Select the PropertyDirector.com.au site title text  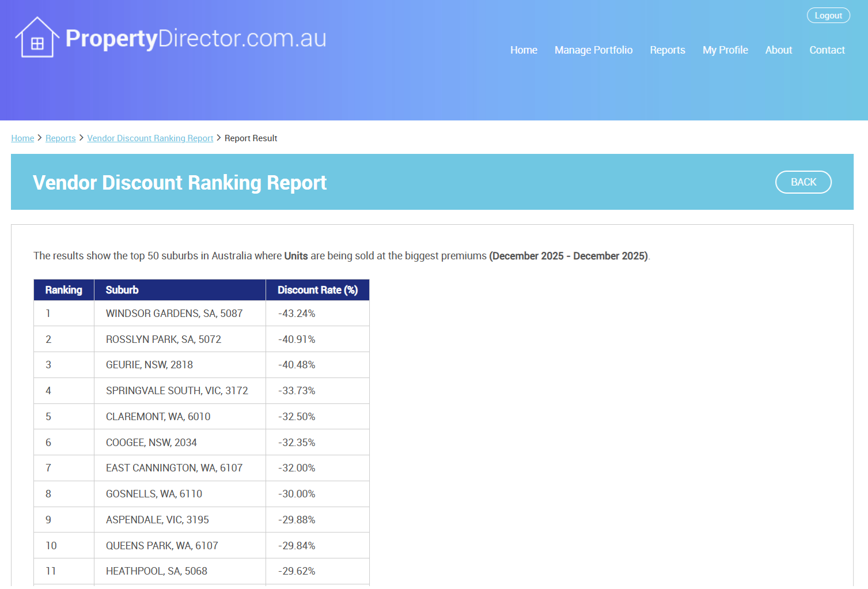[196, 39]
